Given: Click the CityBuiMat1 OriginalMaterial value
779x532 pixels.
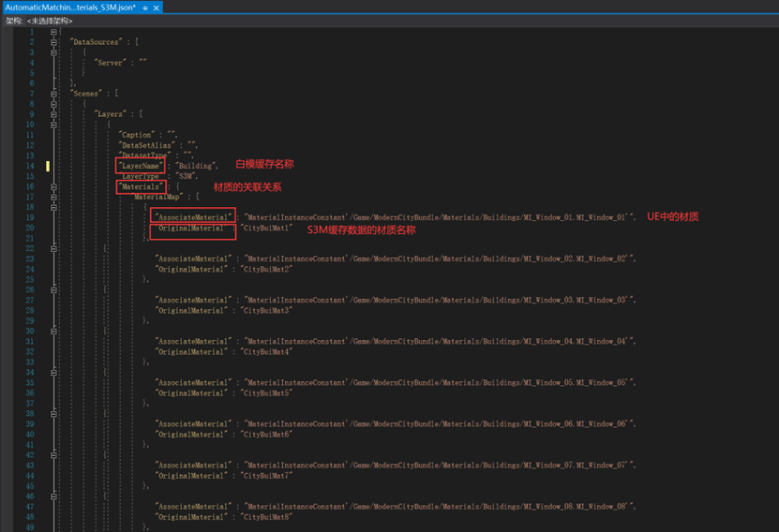Looking at the screenshot, I should point(266,228).
